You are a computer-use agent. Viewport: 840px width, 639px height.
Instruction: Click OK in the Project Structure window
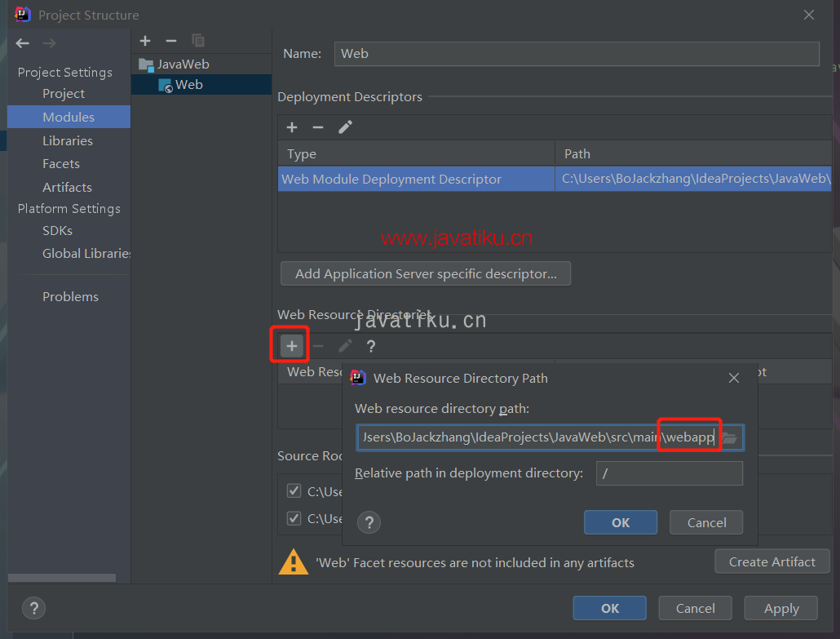pos(610,609)
